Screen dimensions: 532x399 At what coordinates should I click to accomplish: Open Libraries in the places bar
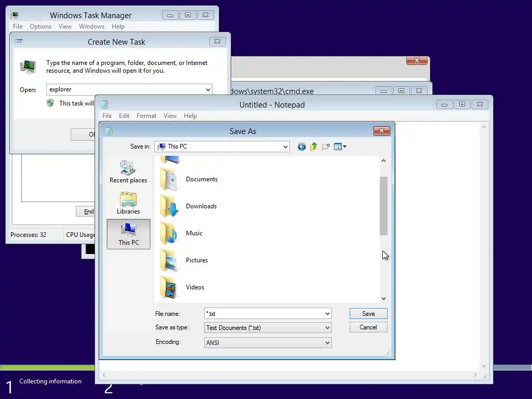coord(128,203)
